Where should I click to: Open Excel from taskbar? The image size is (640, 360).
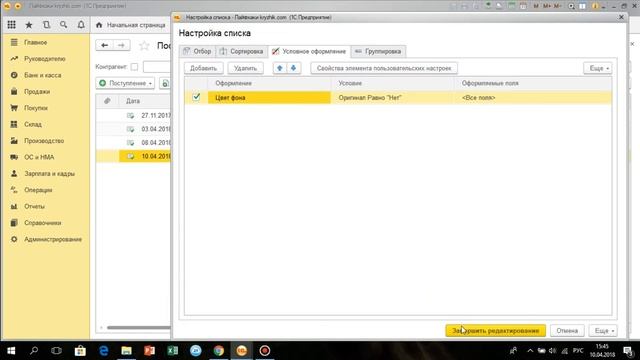coord(173,351)
